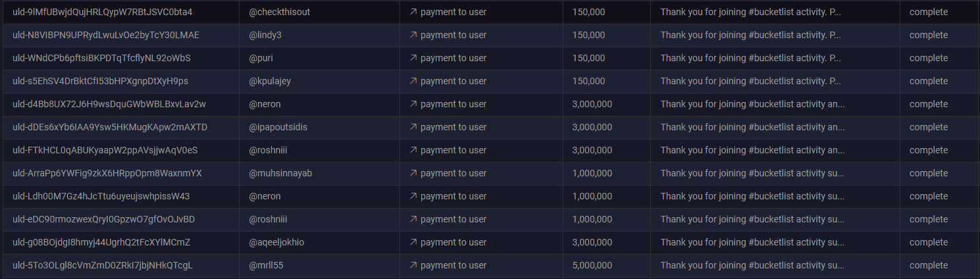Open the @aqeeljokhio user profile

[276, 242]
